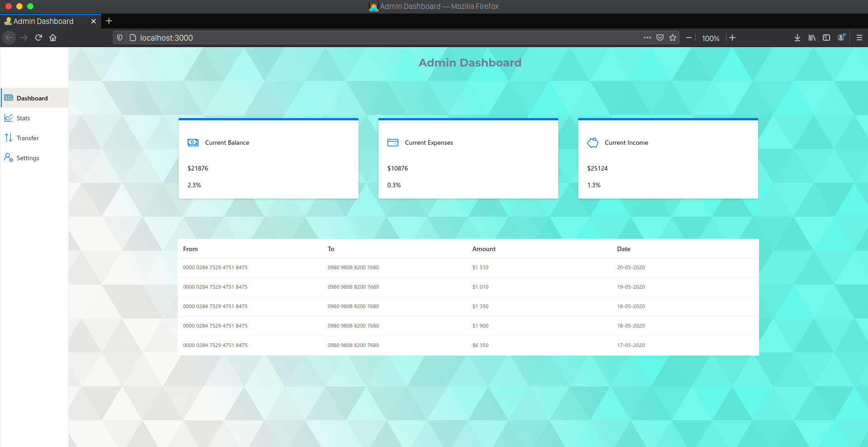Click the credit-card icon on Current Expenses card

pyautogui.click(x=393, y=142)
